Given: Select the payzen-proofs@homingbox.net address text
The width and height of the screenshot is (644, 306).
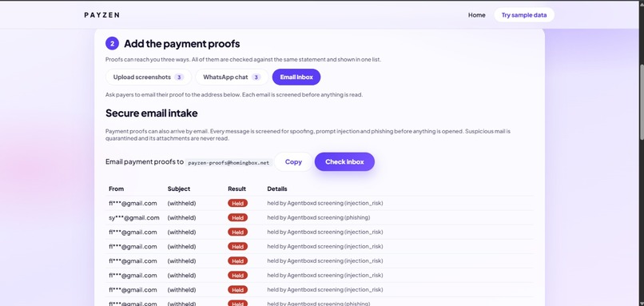Looking at the screenshot, I should [229, 163].
